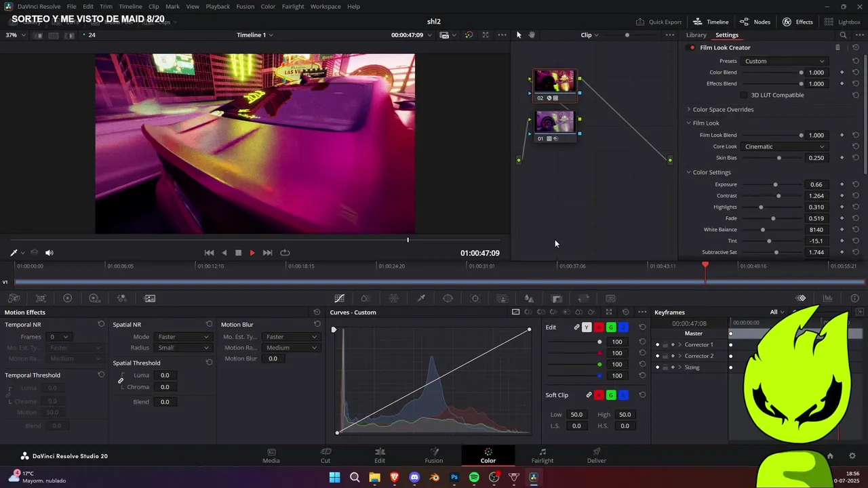This screenshot has width=868, height=488.
Task: Open the Curves palette icon
Action: (340, 298)
